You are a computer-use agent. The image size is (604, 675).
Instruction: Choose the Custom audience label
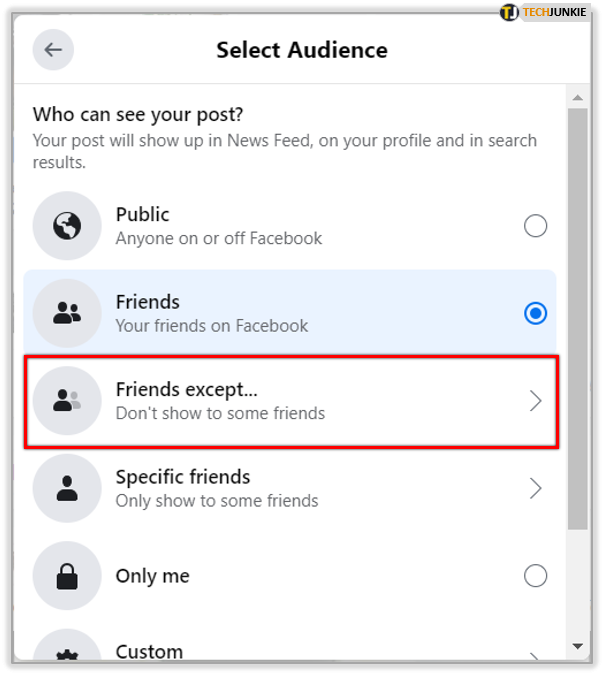(x=149, y=652)
